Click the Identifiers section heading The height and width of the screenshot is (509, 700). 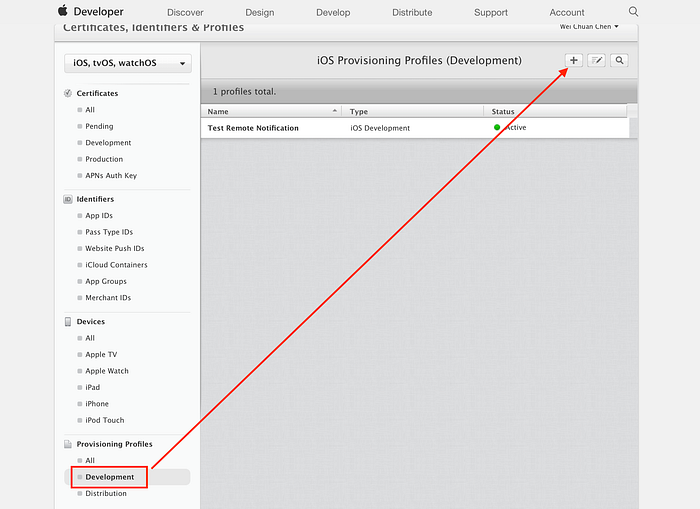tap(95, 199)
